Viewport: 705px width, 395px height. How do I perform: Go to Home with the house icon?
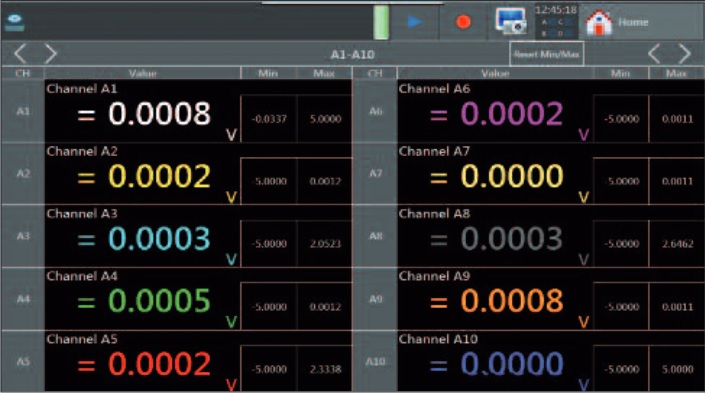click(599, 22)
